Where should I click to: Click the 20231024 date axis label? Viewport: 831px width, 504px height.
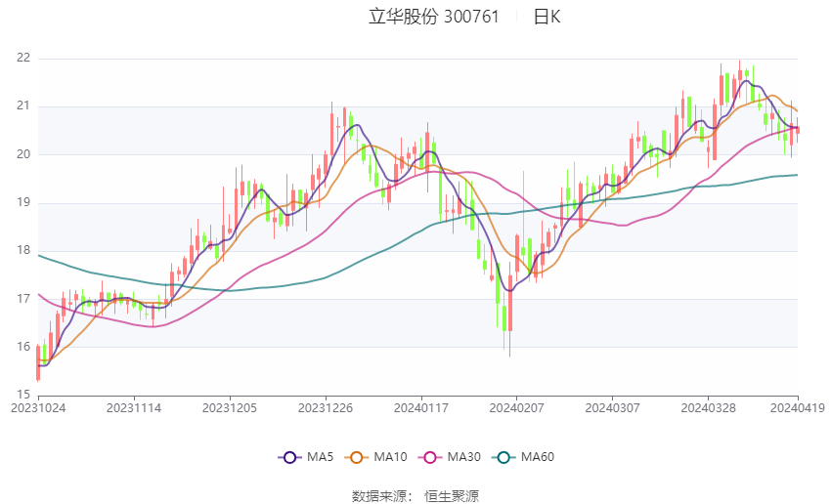pyautogui.click(x=38, y=408)
